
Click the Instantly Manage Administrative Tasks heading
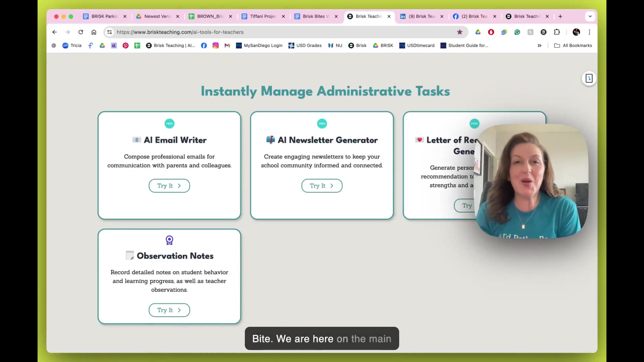[325, 91]
